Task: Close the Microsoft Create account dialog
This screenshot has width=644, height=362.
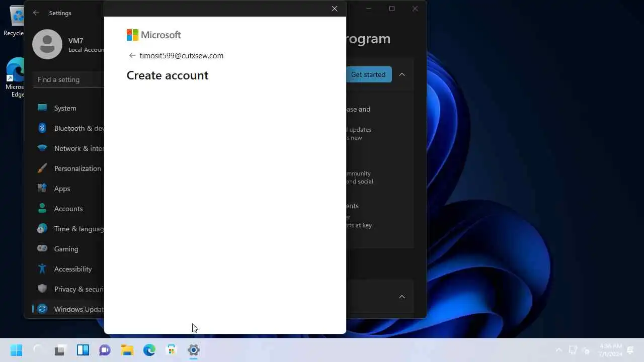Action: pos(335,9)
